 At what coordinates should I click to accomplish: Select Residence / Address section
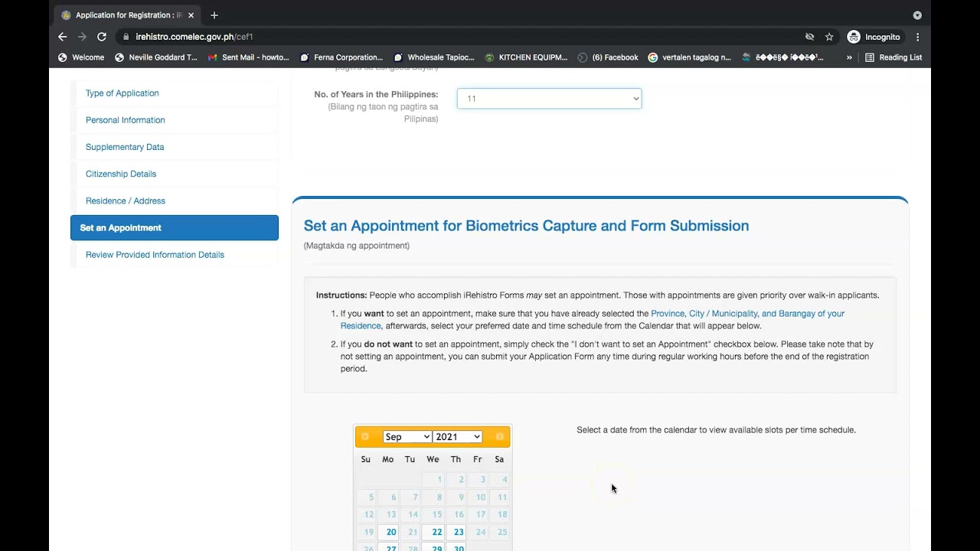pyautogui.click(x=126, y=201)
